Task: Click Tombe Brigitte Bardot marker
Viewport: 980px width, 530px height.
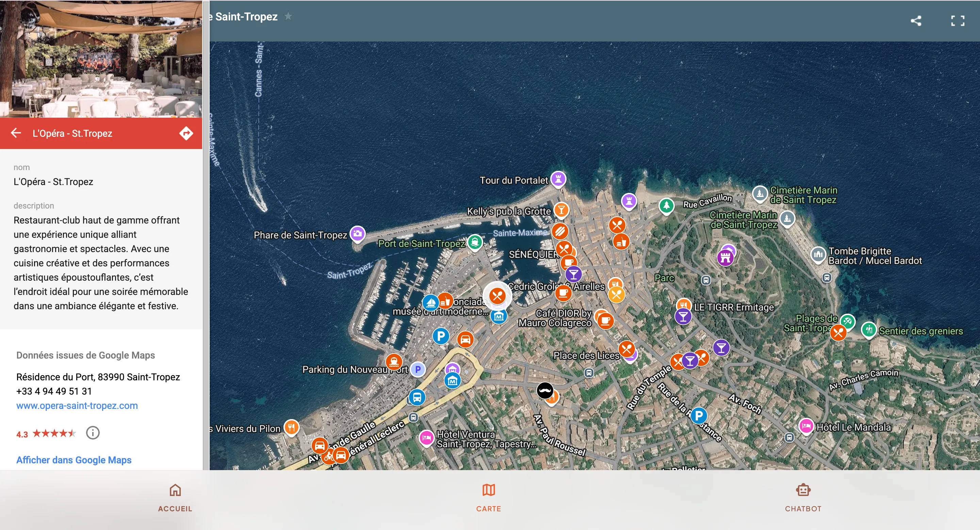Action: click(x=818, y=255)
